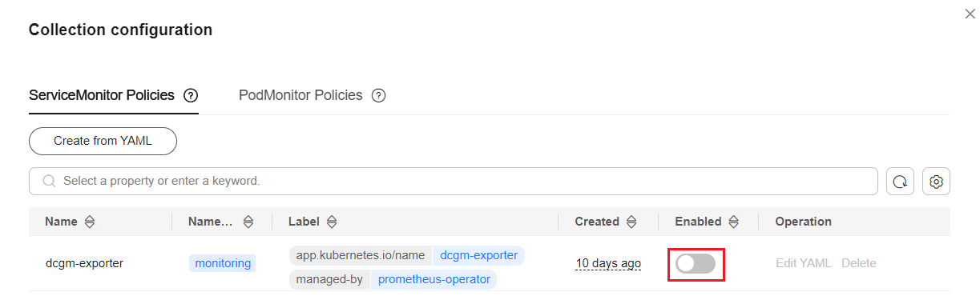Image resolution: width=980 pixels, height=300 pixels.
Task: Click the search magnifier icon
Action: [x=50, y=182]
